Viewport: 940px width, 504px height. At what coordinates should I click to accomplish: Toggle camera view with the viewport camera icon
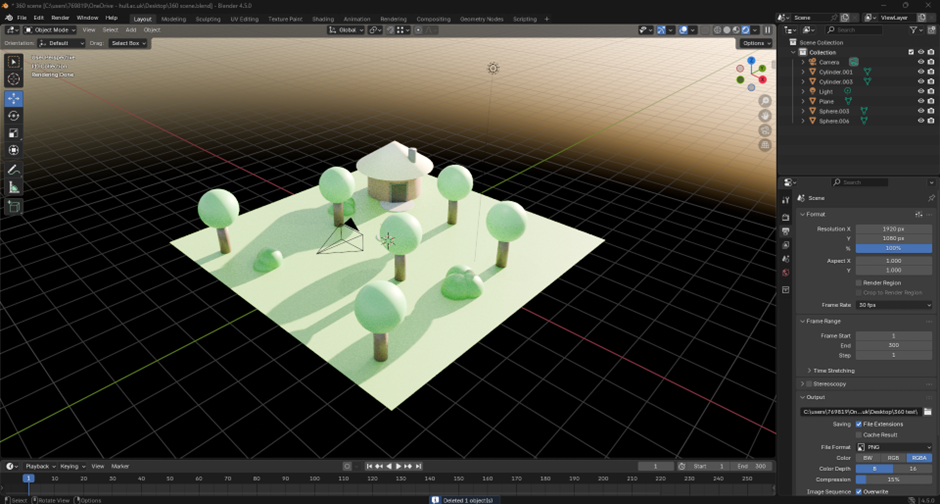[x=765, y=130]
